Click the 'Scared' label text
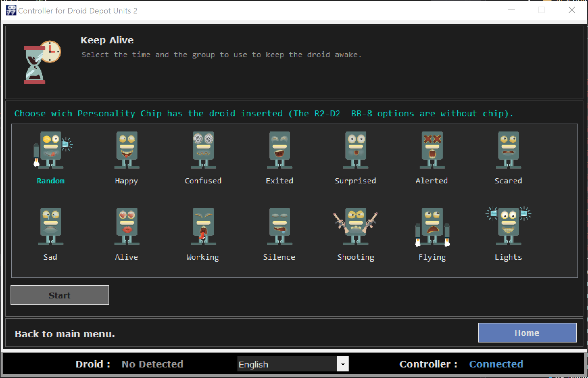 coord(508,181)
